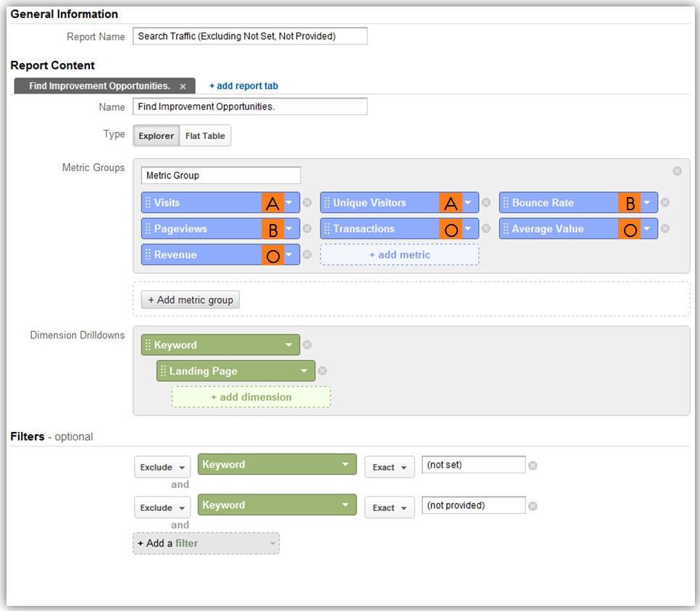Click the Report Name input field
The height and width of the screenshot is (611, 700).
tap(250, 36)
